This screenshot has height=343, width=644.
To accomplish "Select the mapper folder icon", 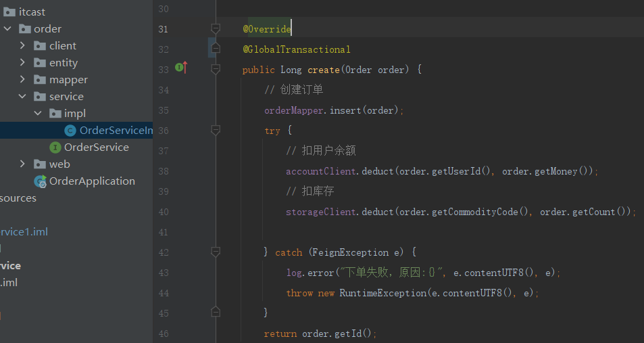I will (40, 79).
